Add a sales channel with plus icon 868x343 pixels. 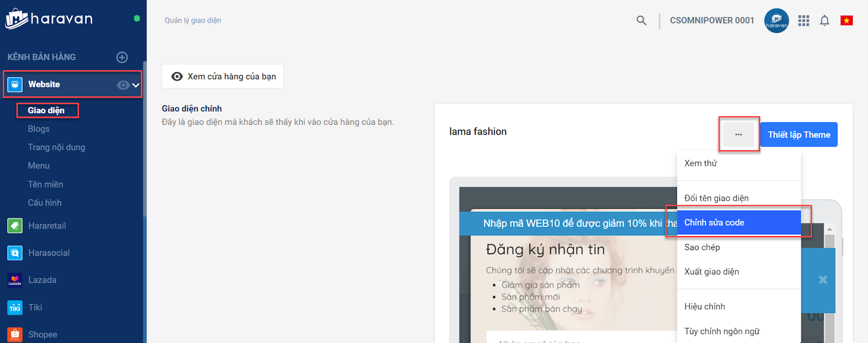[122, 57]
